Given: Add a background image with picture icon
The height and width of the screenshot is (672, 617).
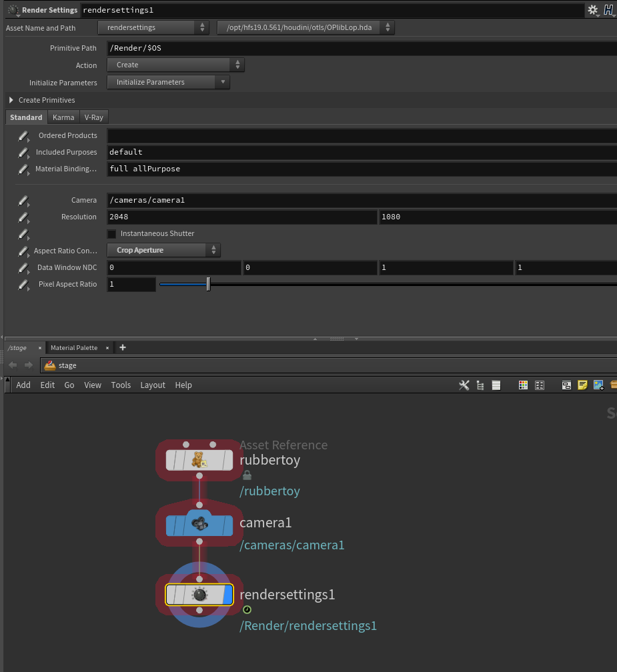Looking at the screenshot, I should pos(598,385).
